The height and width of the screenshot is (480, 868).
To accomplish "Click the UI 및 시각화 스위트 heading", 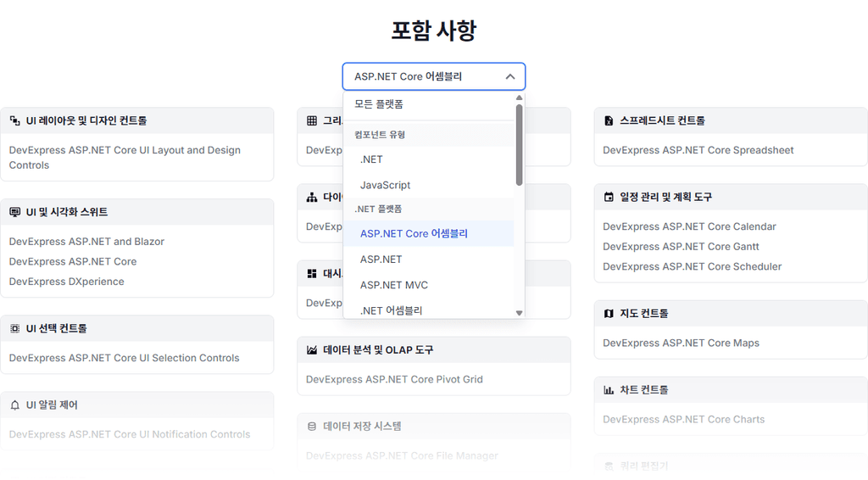I will [x=67, y=212].
